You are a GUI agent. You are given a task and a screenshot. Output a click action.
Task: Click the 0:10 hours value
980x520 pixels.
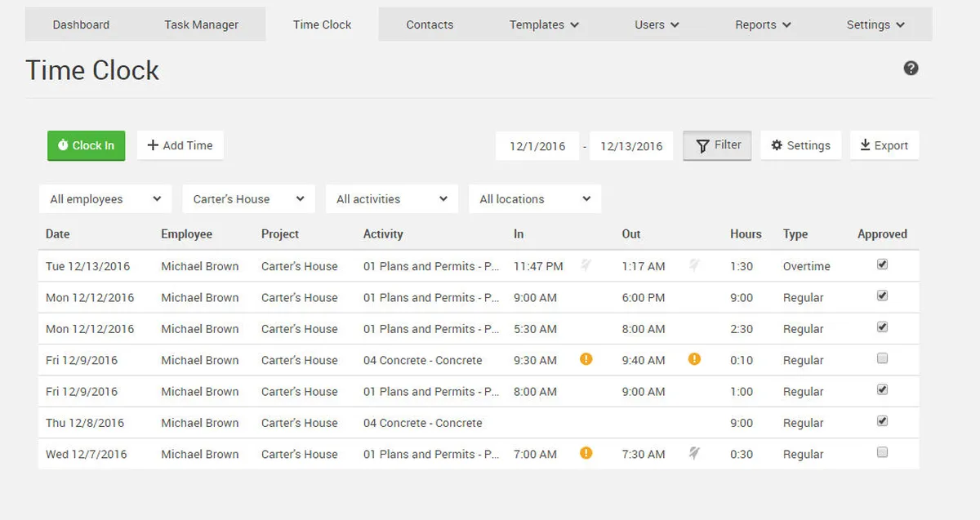tap(742, 360)
